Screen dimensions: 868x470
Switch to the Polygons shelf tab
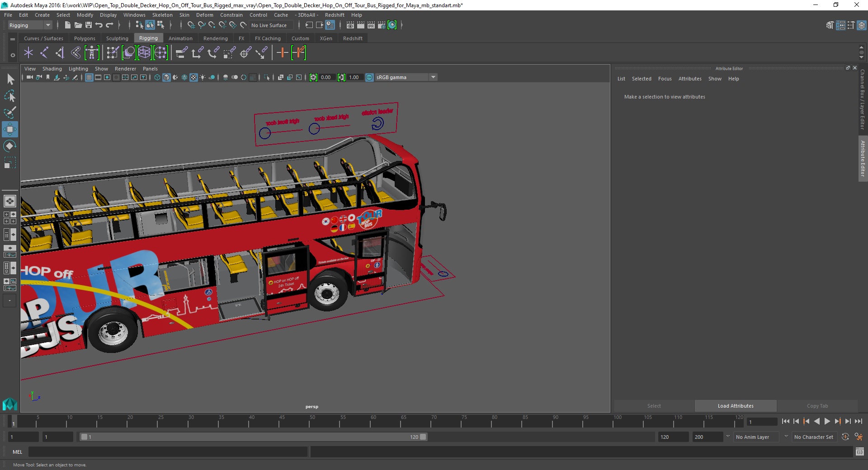tap(85, 38)
